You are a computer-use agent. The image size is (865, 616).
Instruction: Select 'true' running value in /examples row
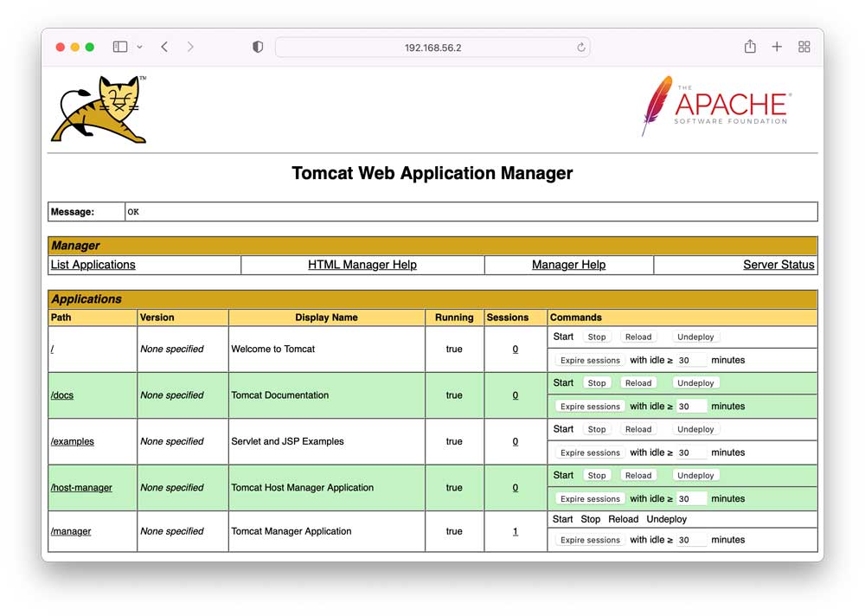coord(454,441)
